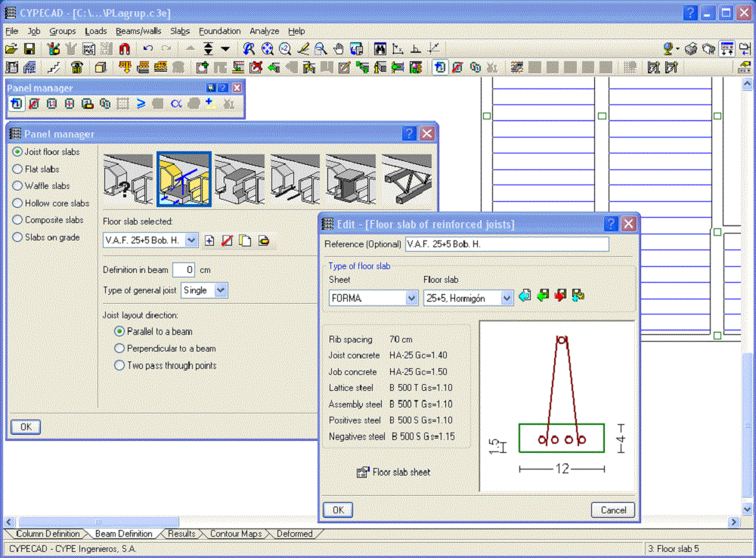Click the blue alpha angle icon in Panel manager
Image resolution: width=756 pixels, height=558 pixels.
176,104
